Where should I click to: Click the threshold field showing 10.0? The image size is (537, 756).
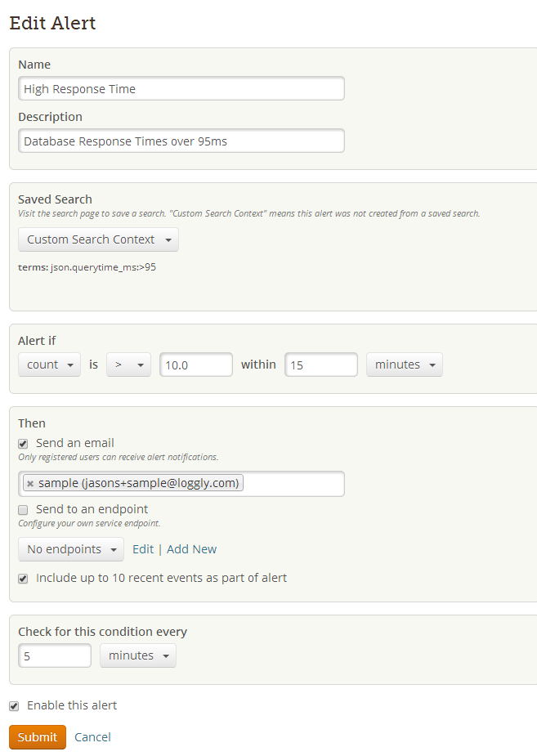pos(196,365)
